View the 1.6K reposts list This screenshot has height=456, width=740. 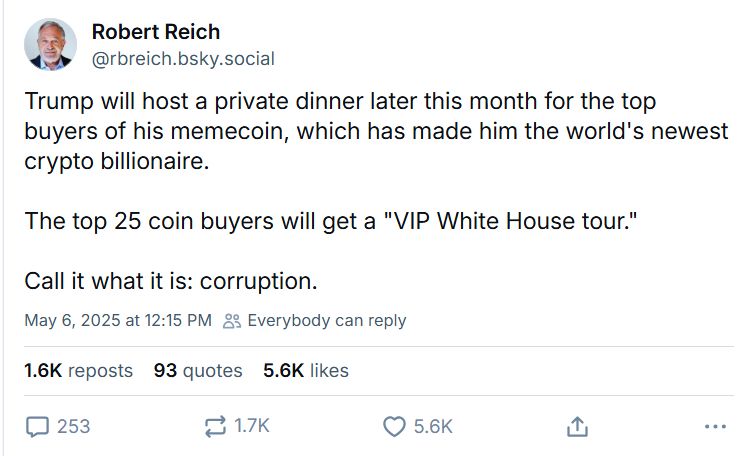(78, 371)
